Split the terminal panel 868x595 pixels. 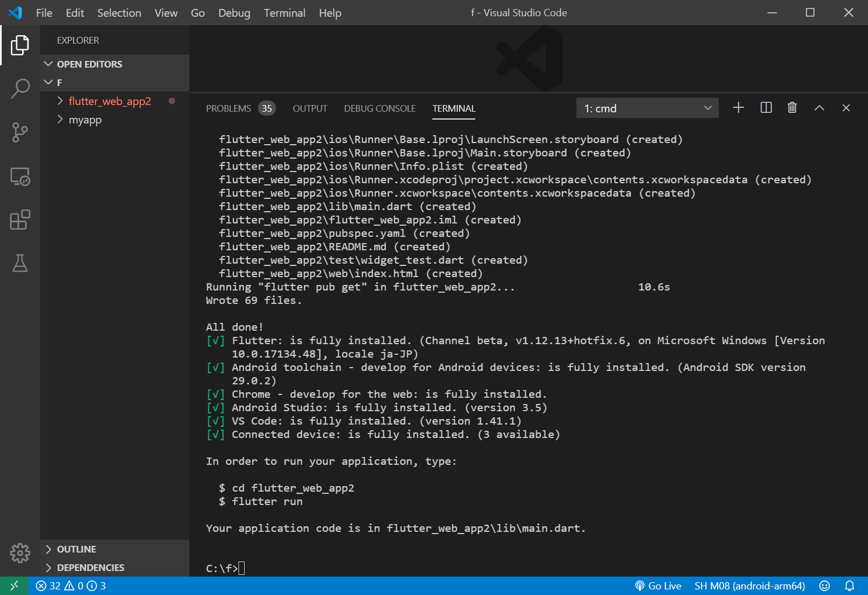click(766, 108)
